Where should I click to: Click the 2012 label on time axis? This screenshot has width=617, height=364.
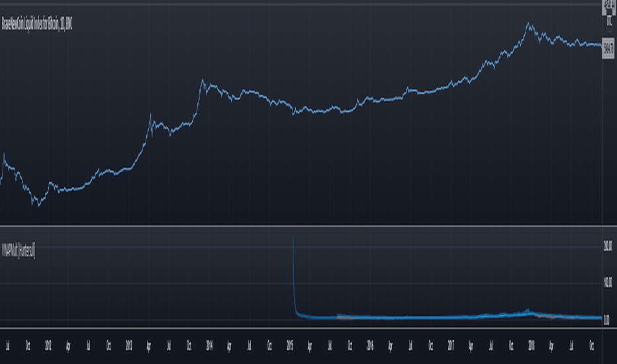(x=48, y=345)
